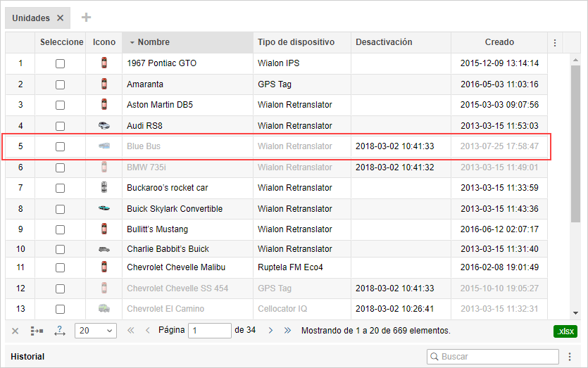Viewport: 588px width, 368px height.
Task: Click Charlie Babbit's Buick icon
Action: (x=104, y=249)
